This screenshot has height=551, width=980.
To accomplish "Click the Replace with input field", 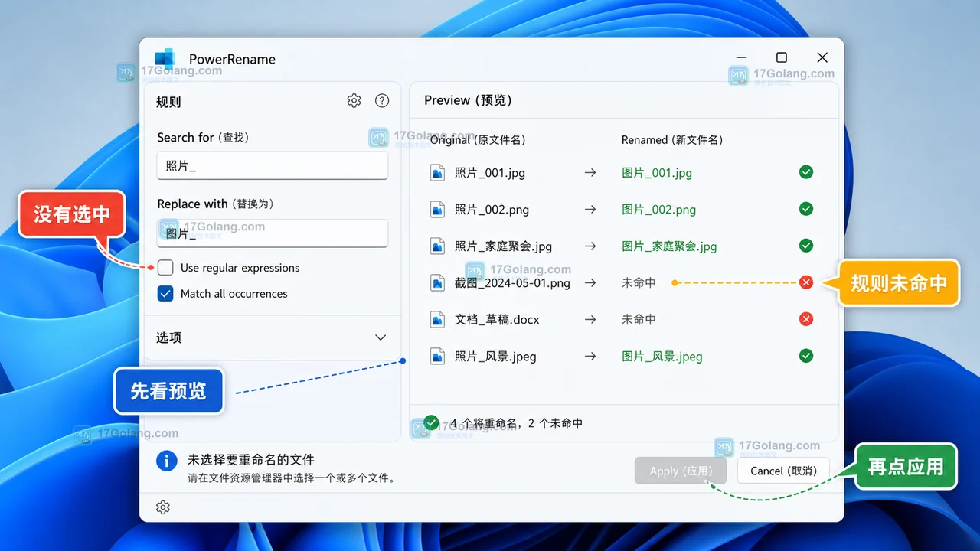I will (x=273, y=233).
